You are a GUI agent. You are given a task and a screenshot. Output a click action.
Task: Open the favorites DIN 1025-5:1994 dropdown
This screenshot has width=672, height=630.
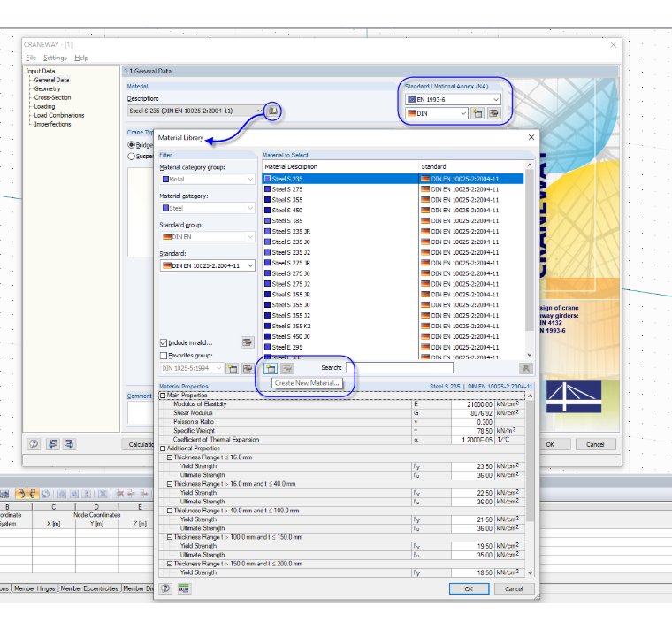[x=219, y=368]
